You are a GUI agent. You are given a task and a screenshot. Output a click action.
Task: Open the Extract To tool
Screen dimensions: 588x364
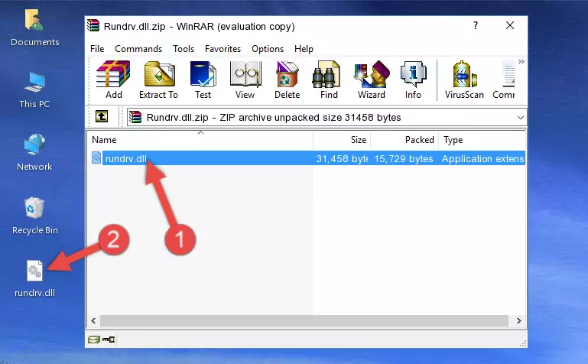(x=158, y=80)
